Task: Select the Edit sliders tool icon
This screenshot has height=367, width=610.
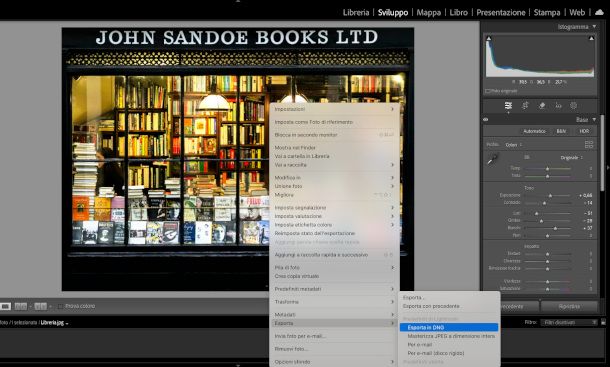Action: coord(508,105)
